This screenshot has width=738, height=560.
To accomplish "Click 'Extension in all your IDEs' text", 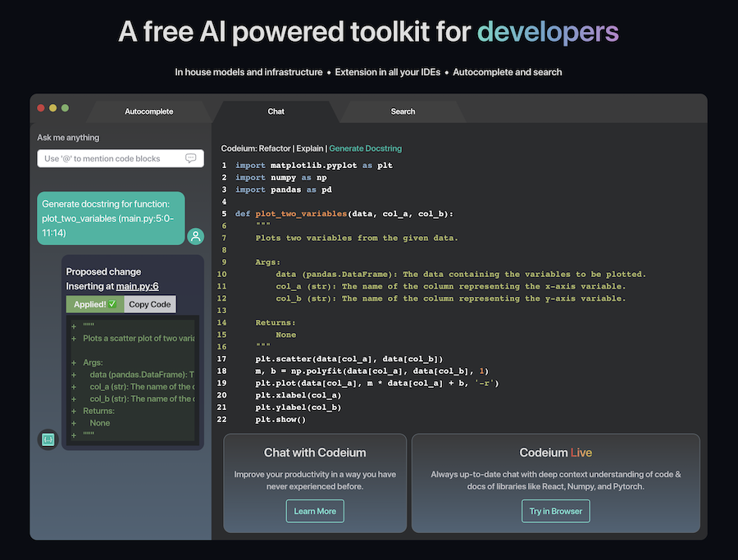I will point(388,72).
